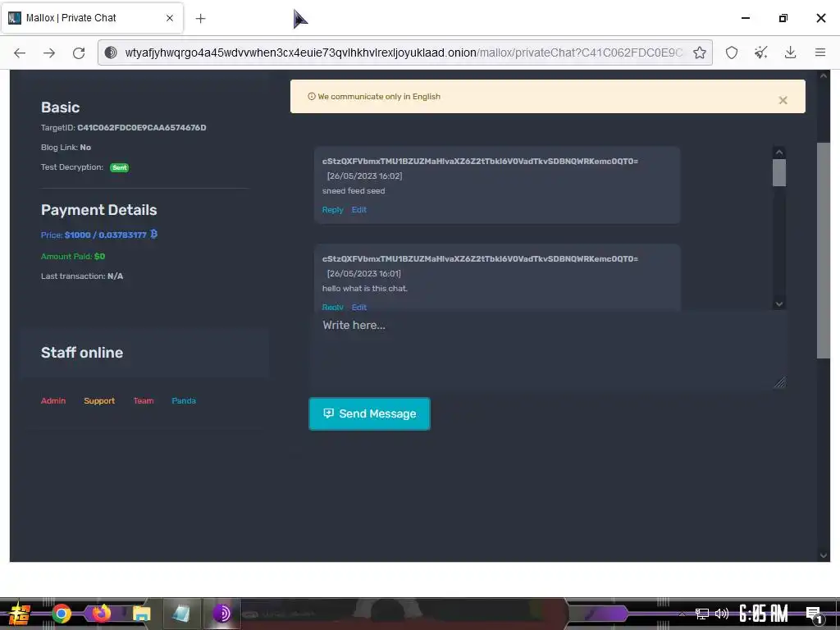Open File Explorer from the taskbar
840x630 pixels.
(x=141, y=614)
